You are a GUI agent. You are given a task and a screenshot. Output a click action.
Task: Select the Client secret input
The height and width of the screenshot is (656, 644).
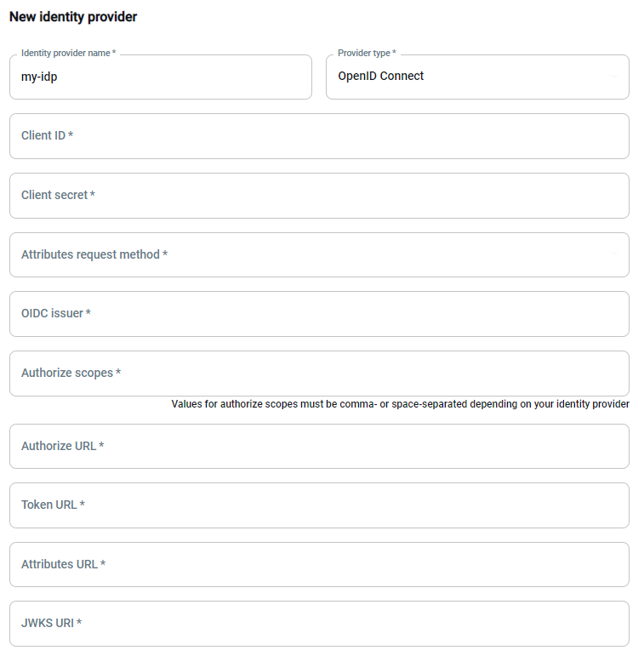click(319, 196)
